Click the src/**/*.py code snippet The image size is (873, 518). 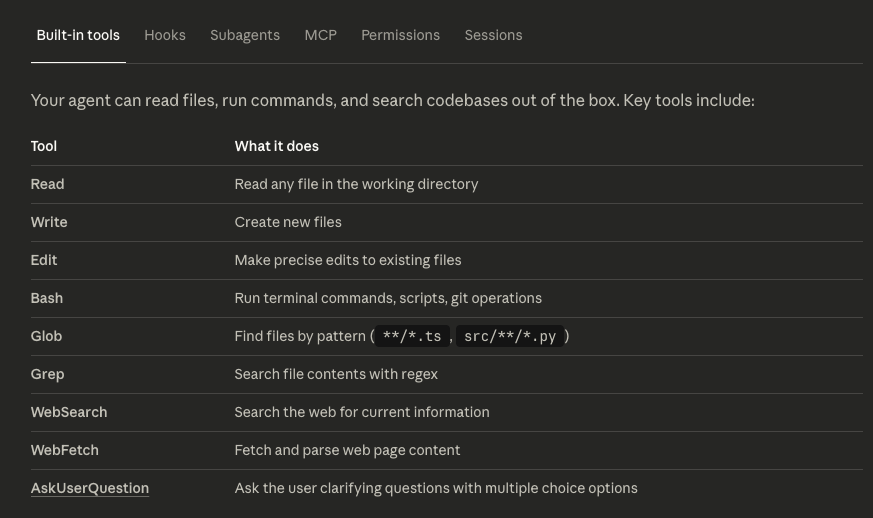(x=510, y=337)
